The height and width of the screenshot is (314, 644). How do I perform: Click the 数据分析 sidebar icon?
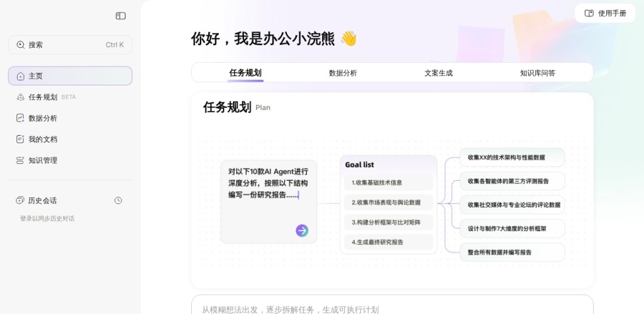[x=21, y=118]
